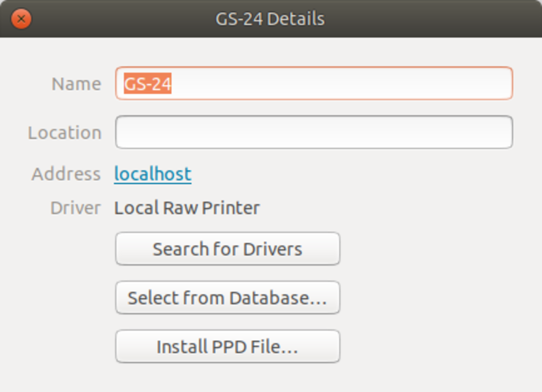Click into the empty Location field
The height and width of the screenshot is (392, 542).
(314, 132)
